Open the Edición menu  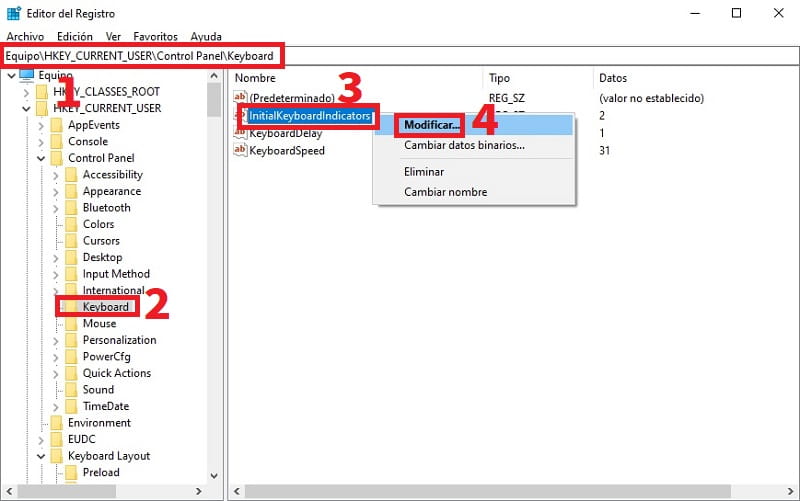[75, 36]
